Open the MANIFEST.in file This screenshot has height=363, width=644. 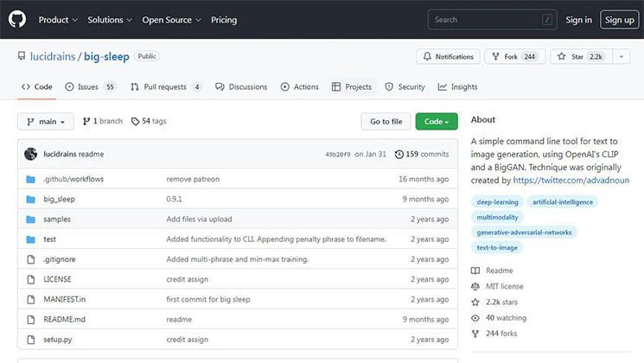click(x=65, y=299)
